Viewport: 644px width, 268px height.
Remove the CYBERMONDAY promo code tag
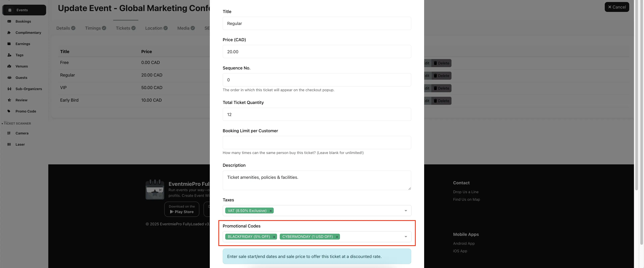point(337,237)
